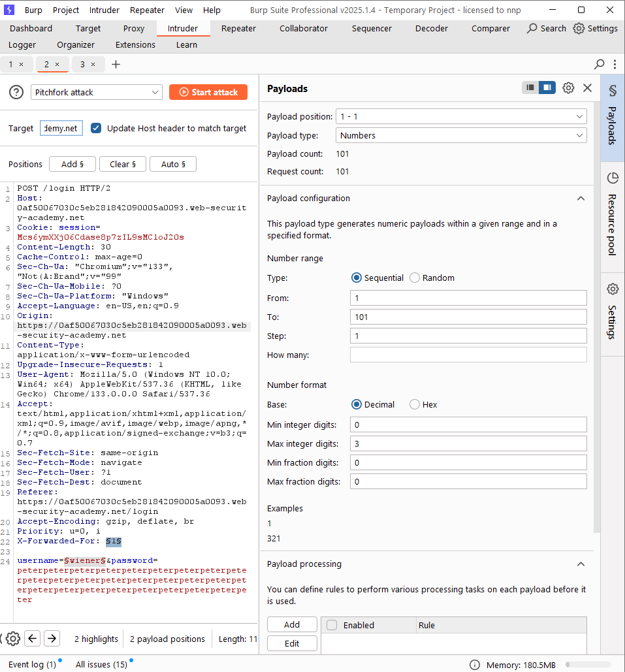
Task: Open the attack type dropdown
Action: pyautogui.click(x=97, y=92)
